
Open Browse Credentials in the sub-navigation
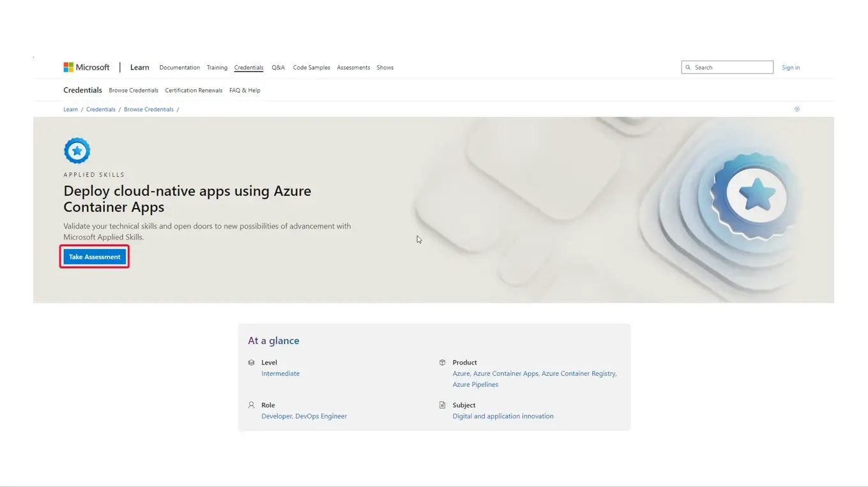pyautogui.click(x=133, y=91)
